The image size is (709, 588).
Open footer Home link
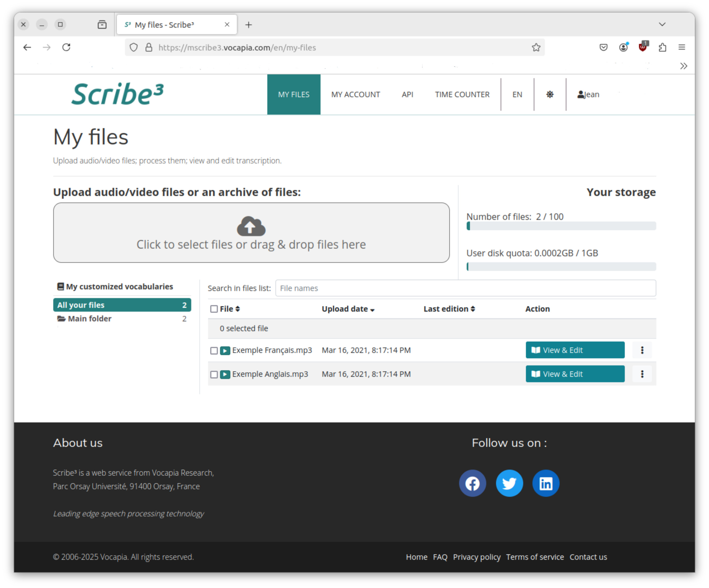pyautogui.click(x=417, y=557)
